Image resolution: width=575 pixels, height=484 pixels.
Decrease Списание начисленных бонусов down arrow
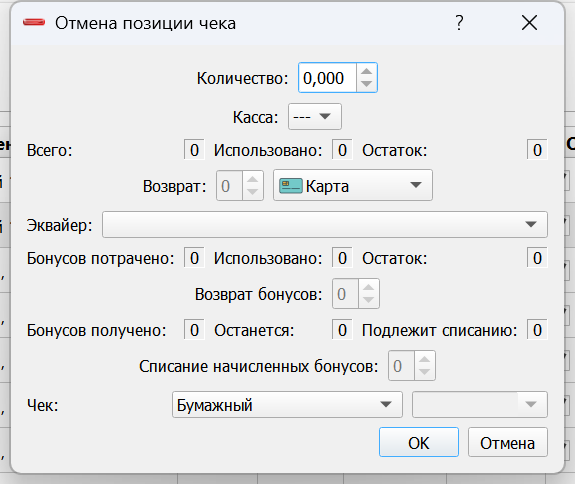[425, 372]
